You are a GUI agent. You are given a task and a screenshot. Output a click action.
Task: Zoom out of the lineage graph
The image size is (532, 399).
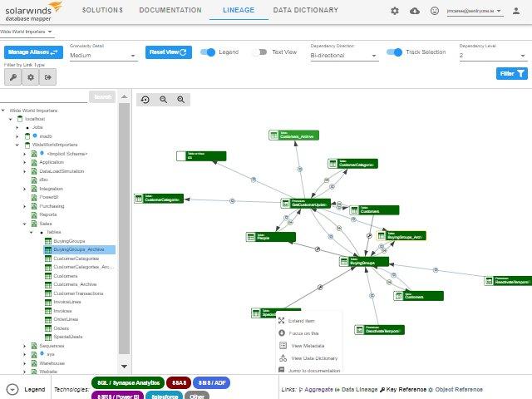pyautogui.click(x=163, y=100)
